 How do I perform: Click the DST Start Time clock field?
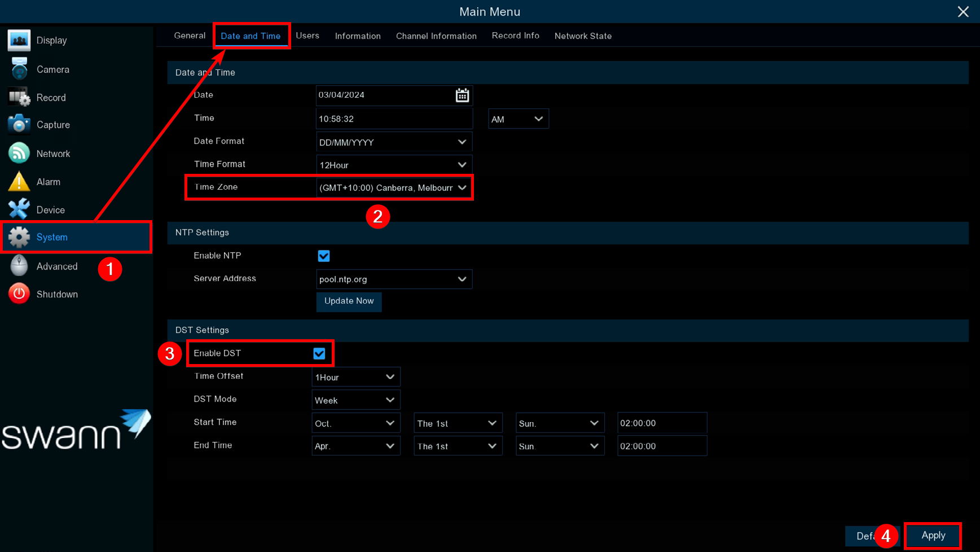point(661,423)
